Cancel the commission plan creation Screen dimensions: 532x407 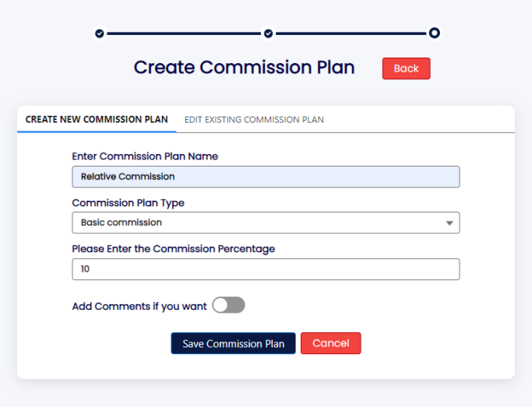(x=330, y=343)
